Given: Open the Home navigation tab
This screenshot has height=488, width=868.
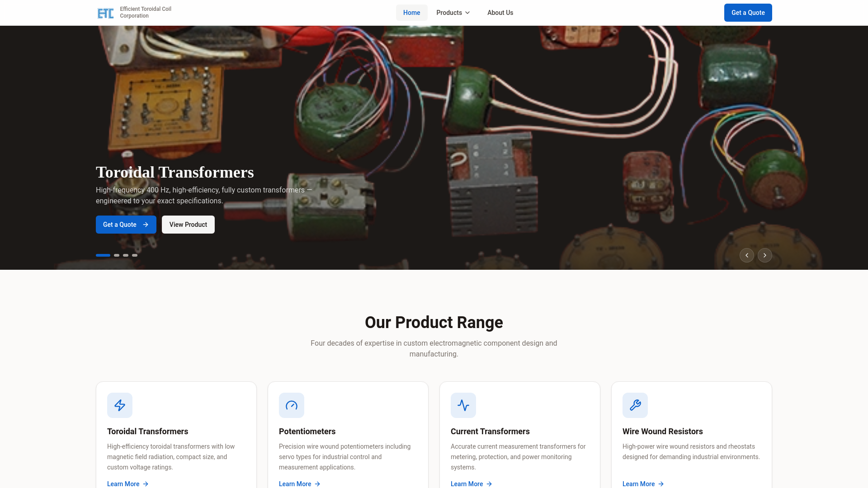Looking at the screenshot, I should [x=412, y=13].
